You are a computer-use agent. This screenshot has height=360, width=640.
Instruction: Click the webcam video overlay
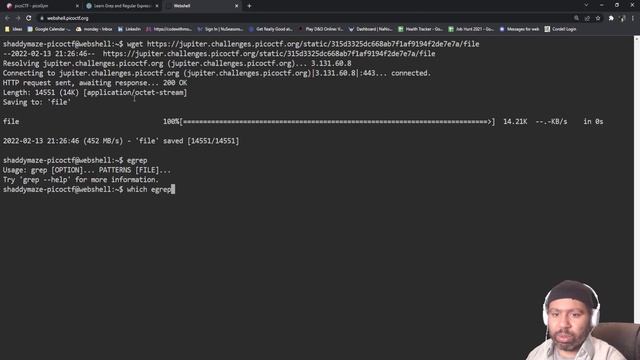583,320
